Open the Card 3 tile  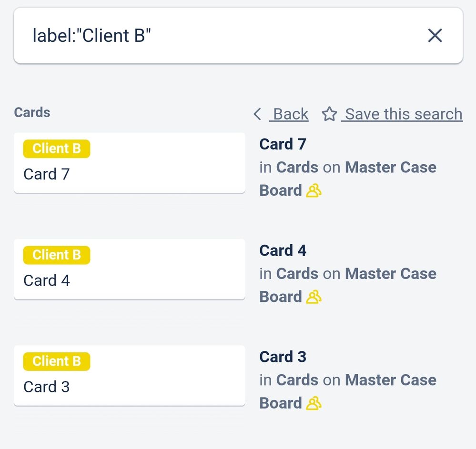[x=129, y=387]
